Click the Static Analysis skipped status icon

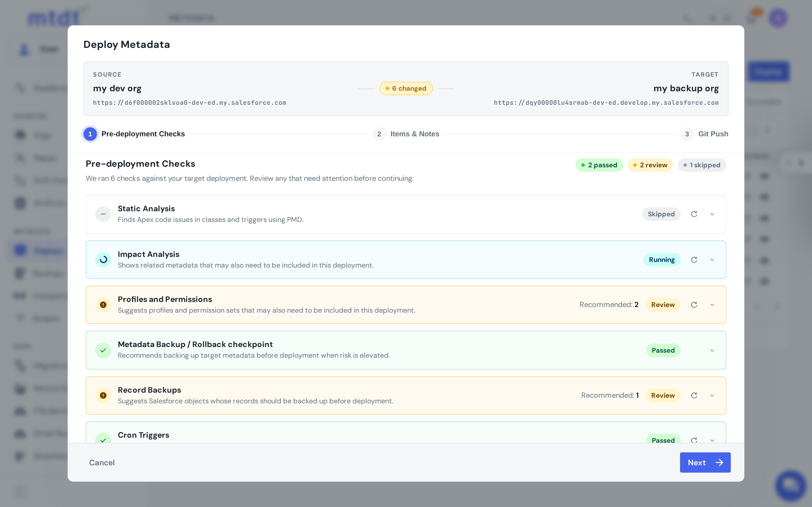coord(103,214)
